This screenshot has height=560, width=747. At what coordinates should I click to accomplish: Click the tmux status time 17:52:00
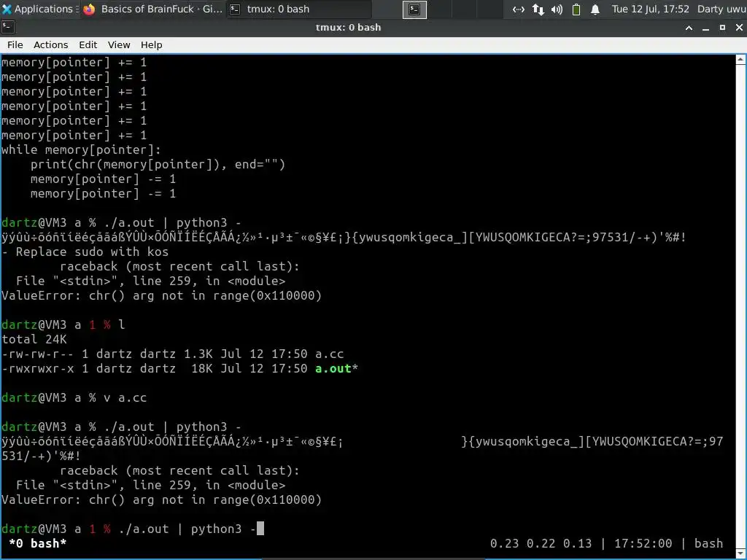[643, 543]
